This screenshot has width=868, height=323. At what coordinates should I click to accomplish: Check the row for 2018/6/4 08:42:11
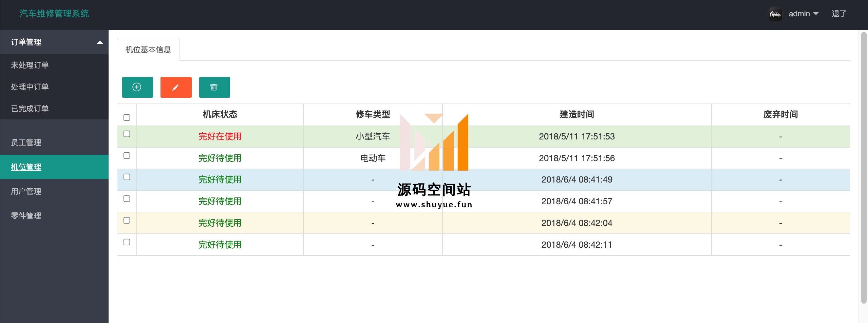(127, 242)
